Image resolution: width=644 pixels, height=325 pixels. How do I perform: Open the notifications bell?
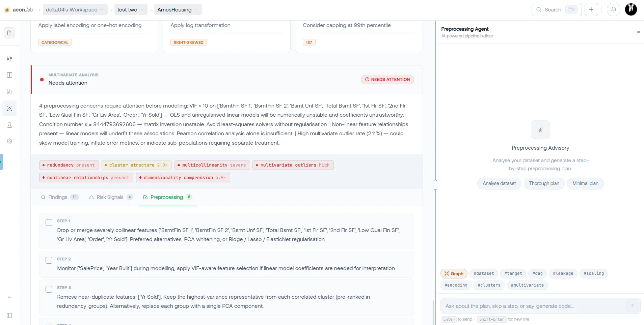click(614, 9)
